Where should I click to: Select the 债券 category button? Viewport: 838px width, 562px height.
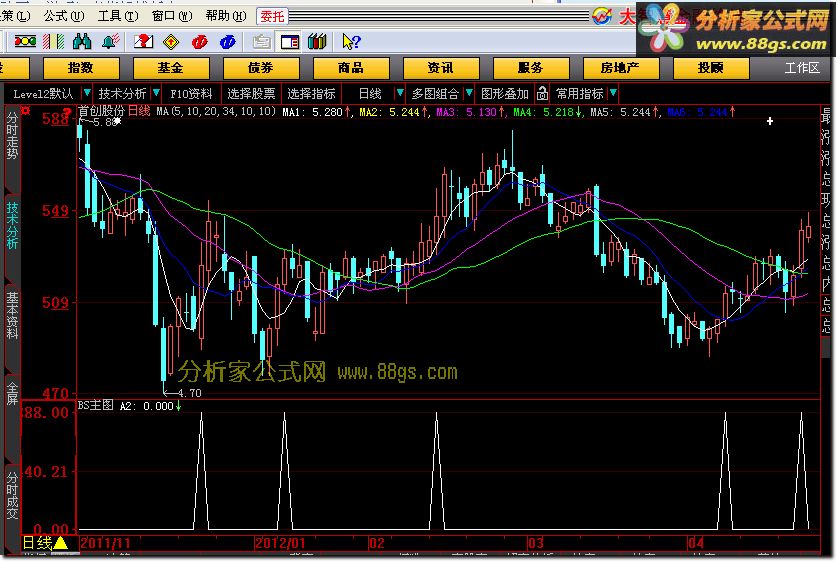point(261,68)
